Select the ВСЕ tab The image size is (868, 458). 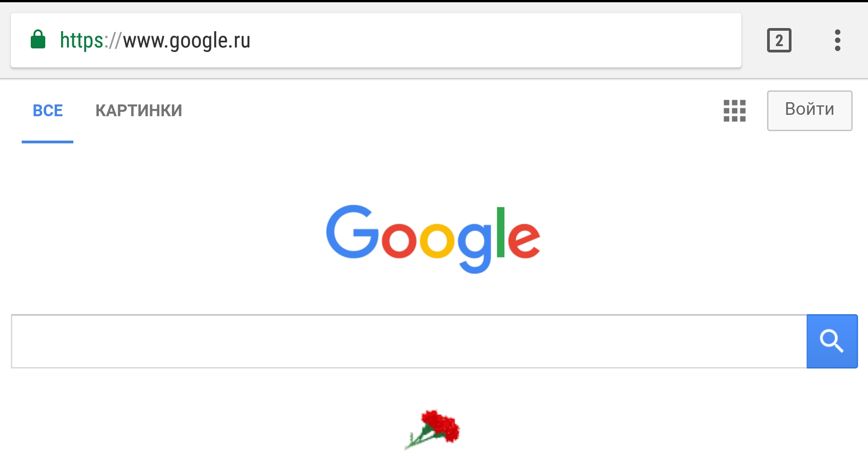(48, 111)
